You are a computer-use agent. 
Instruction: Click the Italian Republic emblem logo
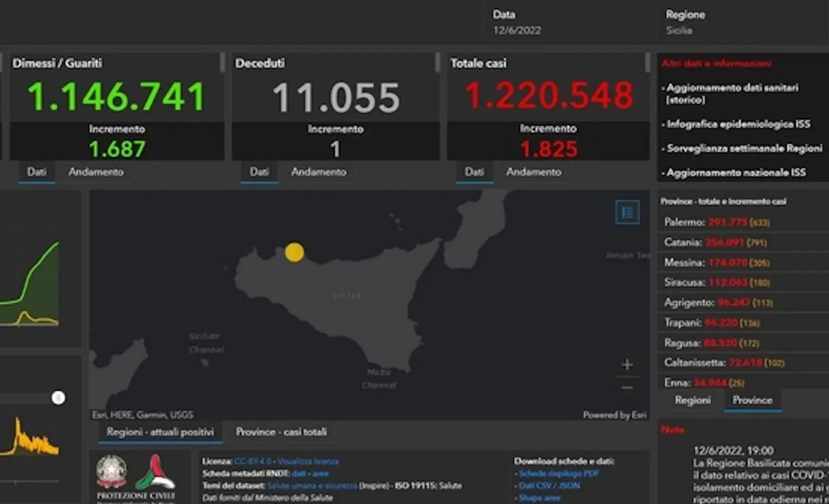pyautogui.click(x=111, y=471)
